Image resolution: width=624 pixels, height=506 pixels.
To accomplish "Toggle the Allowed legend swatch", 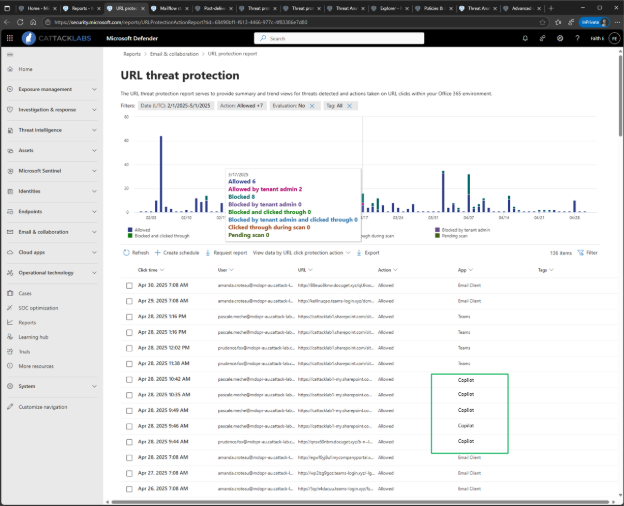I will click(130, 230).
